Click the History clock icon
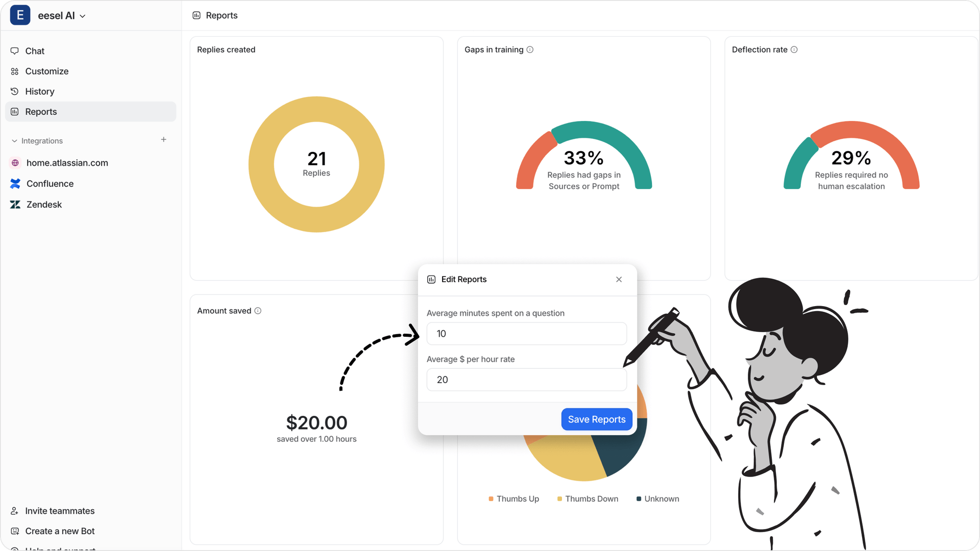Screen dimensions: 980x551 pos(15,91)
